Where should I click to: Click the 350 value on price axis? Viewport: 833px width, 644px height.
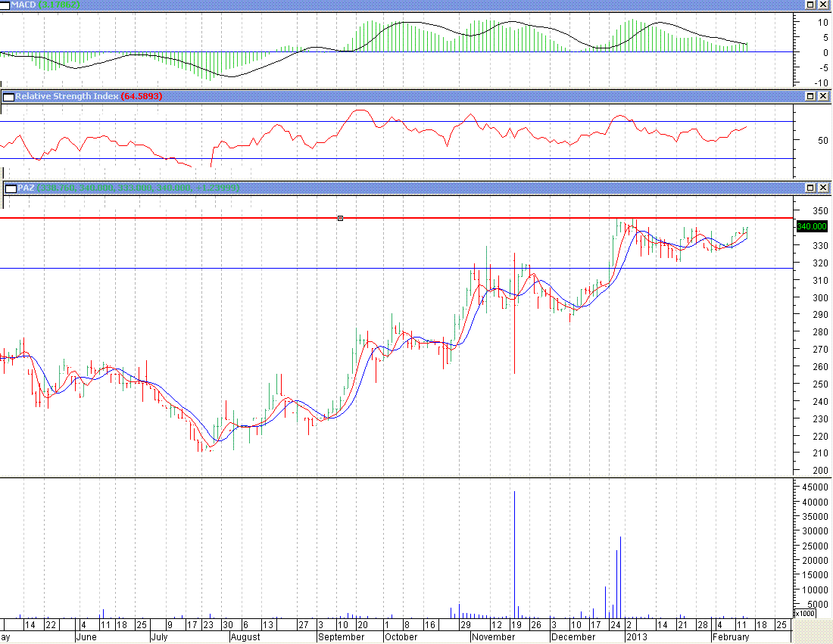(820, 211)
